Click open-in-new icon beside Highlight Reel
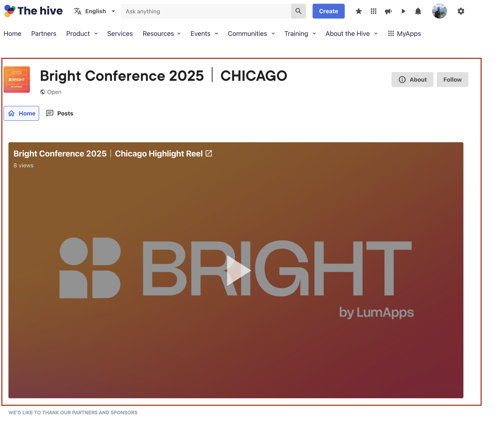 click(209, 153)
